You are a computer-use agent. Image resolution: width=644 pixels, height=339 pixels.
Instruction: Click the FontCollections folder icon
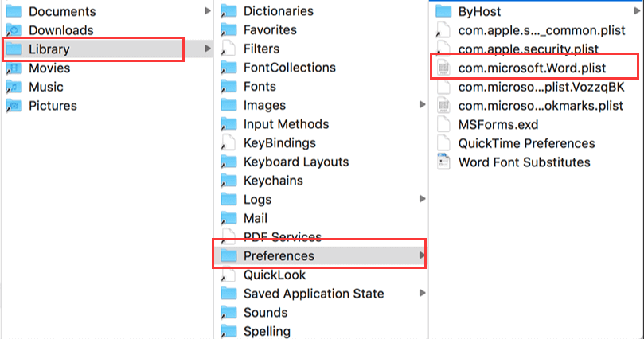[228, 68]
